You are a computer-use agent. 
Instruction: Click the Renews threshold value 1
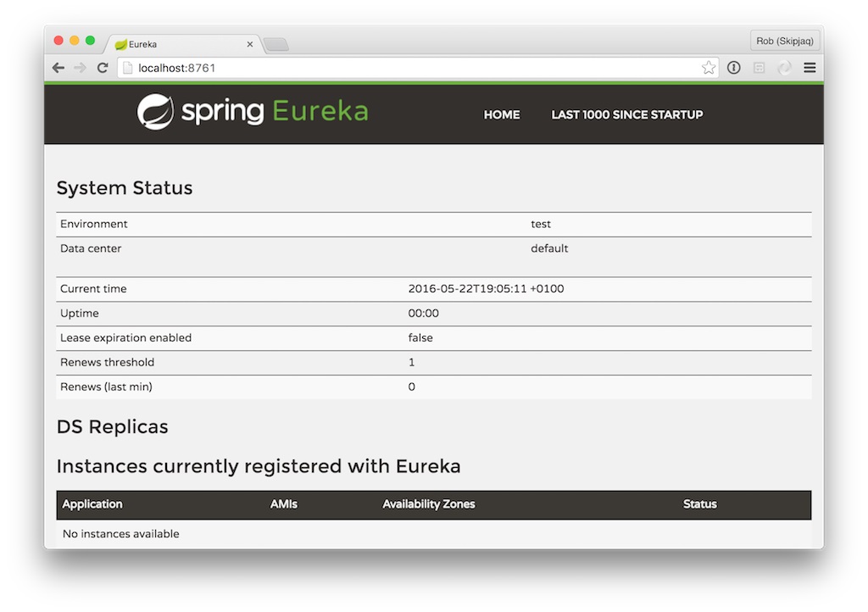click(x=411, y=362)
